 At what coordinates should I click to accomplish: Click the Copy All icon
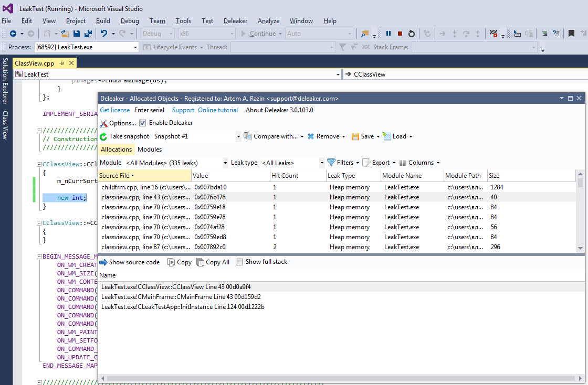tap(202, 262)
